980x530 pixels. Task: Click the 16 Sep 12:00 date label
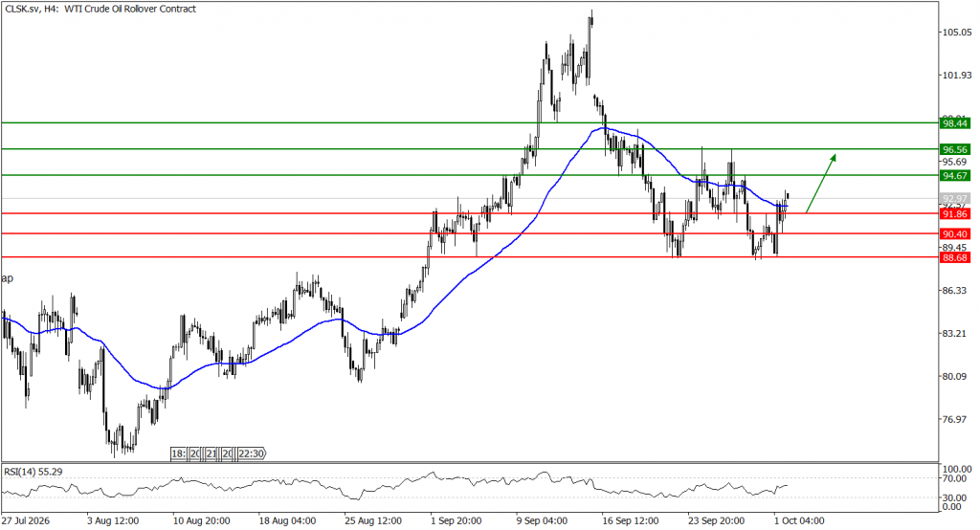coord(631,520)
